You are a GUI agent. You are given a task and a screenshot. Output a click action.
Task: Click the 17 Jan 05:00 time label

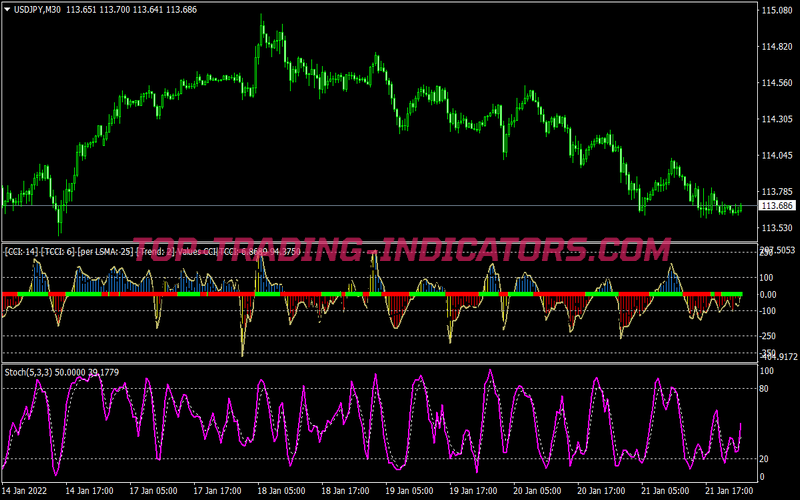[x=153, y=491]
